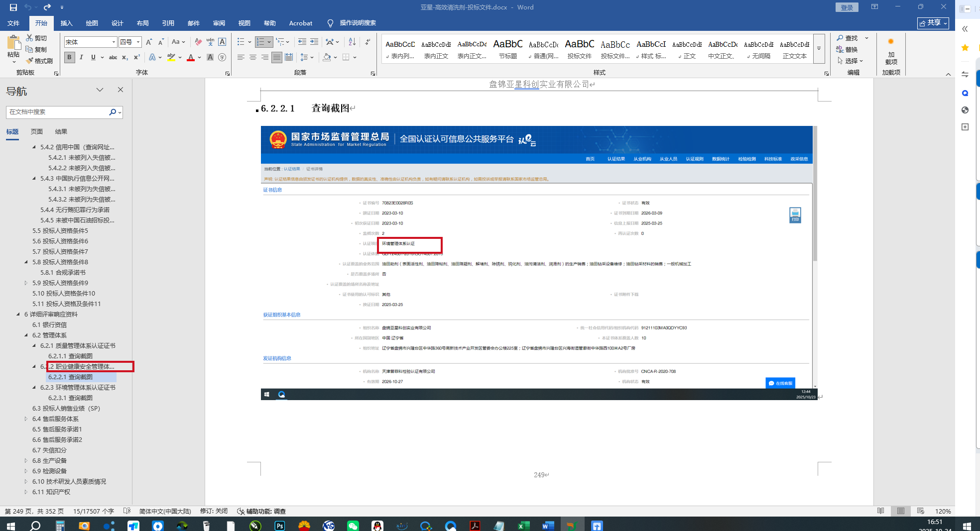Image resolution: width=980 pixels, height=531 pixels.
Task: Click the Save icon in title bar
Action: (x=13, y=7)
